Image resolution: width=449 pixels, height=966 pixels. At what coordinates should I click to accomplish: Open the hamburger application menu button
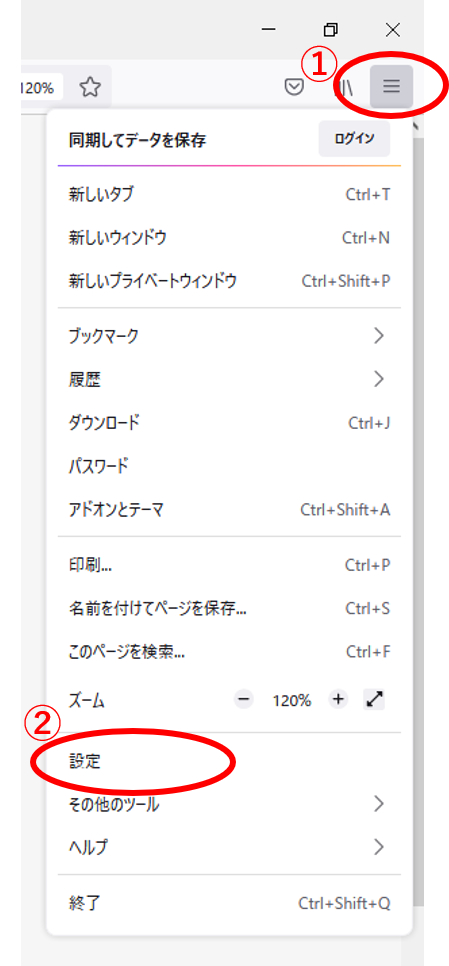pyautogui.click(x=391, y=87)
